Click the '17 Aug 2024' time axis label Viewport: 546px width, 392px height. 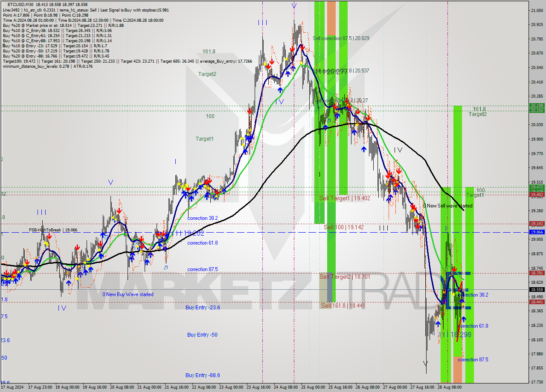coord(12,388)
